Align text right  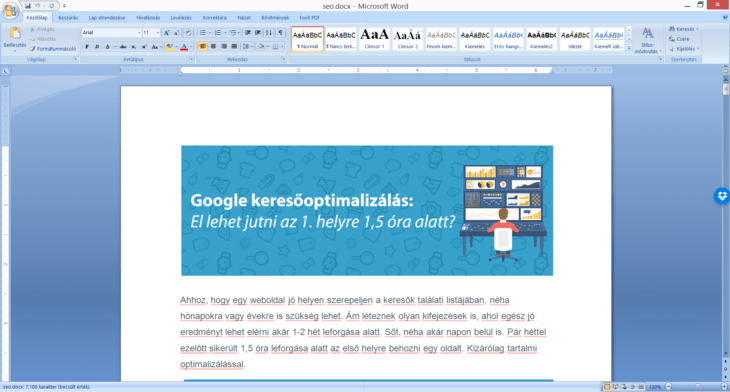click(224, 47)
